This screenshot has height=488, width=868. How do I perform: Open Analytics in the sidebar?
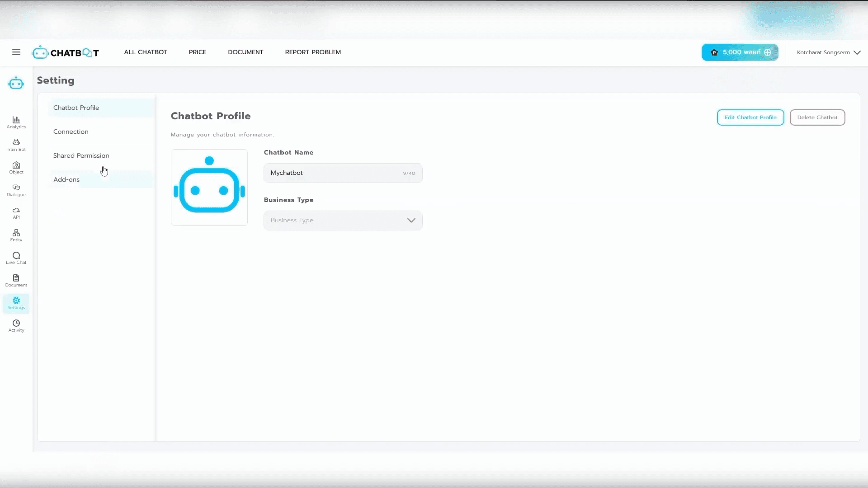pos(16,122)
